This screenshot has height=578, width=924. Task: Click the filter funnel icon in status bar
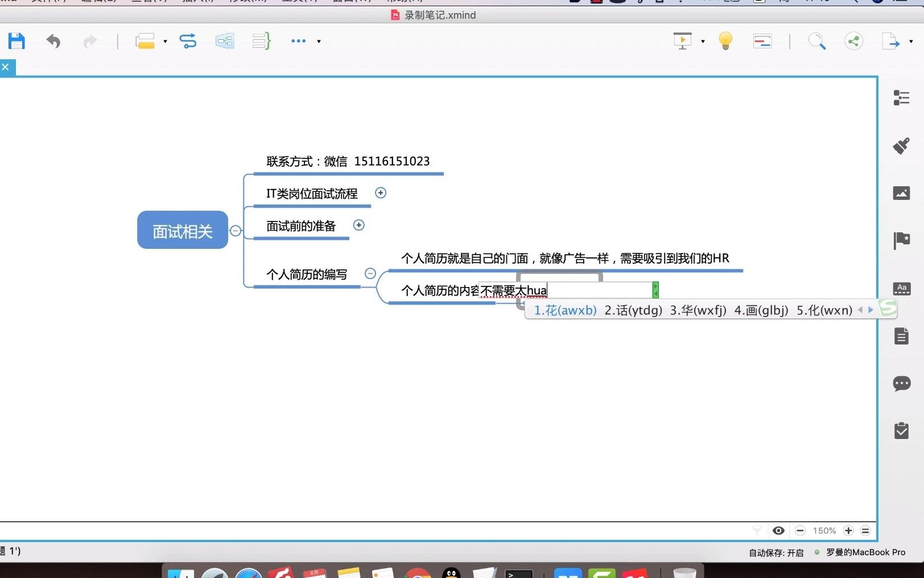[757, 531]
